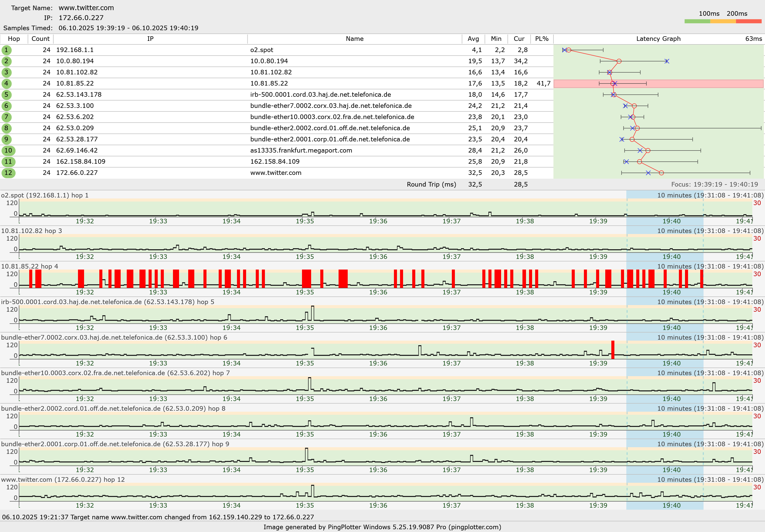
Task: Click the hop 4 number badge
Action: (x=6, y=84)
